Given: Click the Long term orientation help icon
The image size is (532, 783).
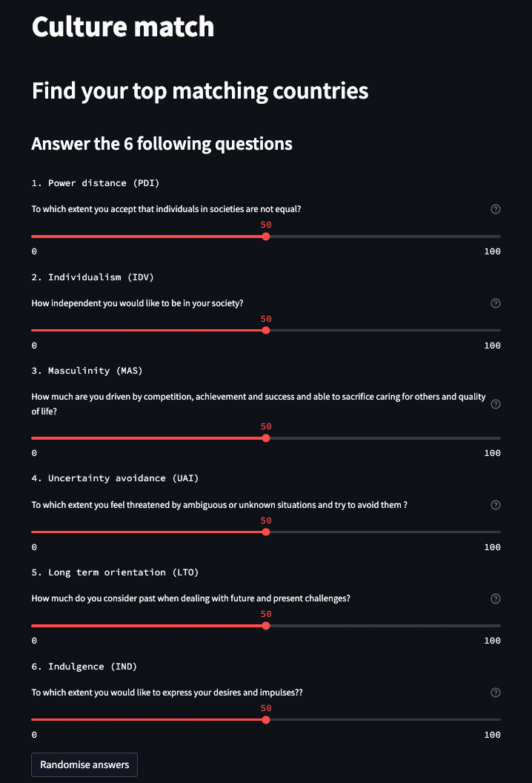Looking at the screenshot, I should pyautogui.click(x=496, y=598).
